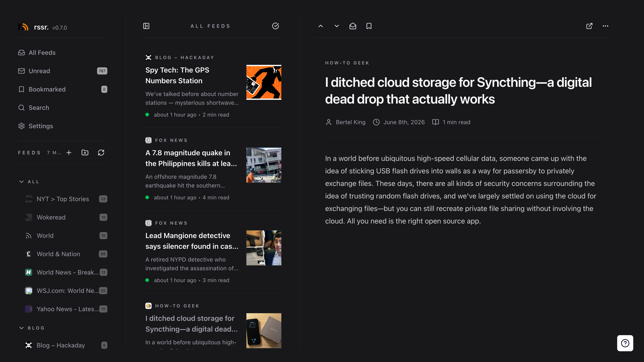Select the Wokeread feed

pyautogui.click(x=66, y=217)
